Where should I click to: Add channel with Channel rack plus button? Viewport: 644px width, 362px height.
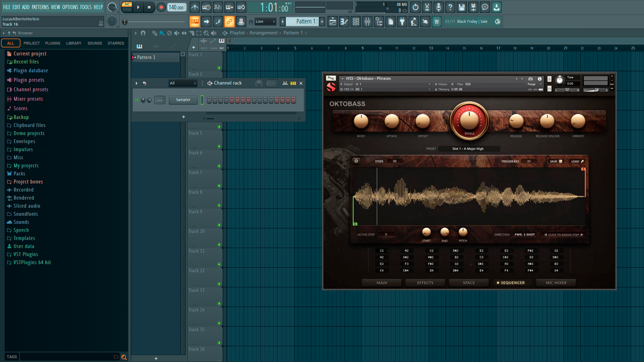183,117
